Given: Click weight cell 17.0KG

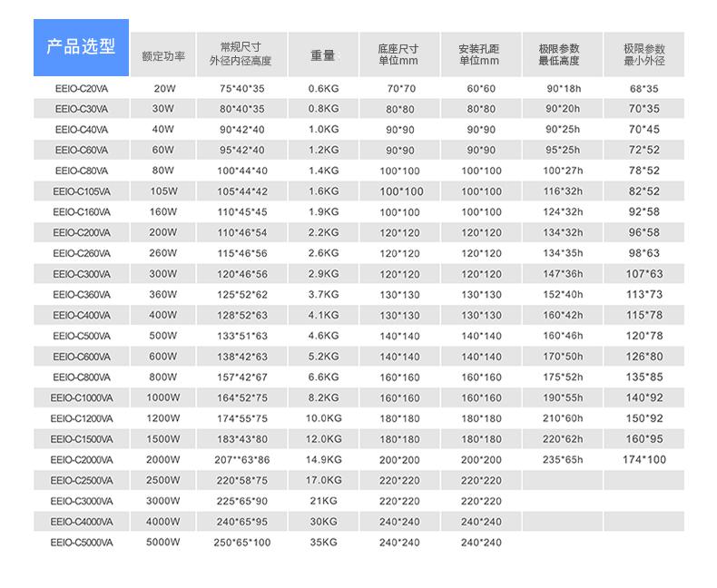Looking at the screenshot, I should point(323,481).
